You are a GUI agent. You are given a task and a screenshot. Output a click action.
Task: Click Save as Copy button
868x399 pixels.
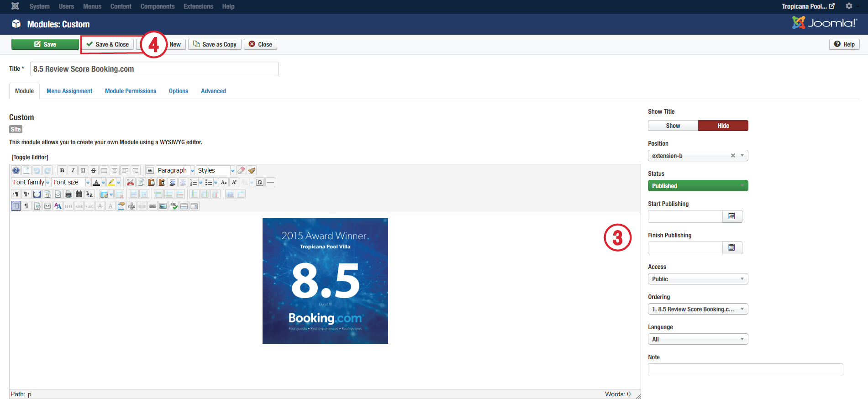tap(215, 44)
